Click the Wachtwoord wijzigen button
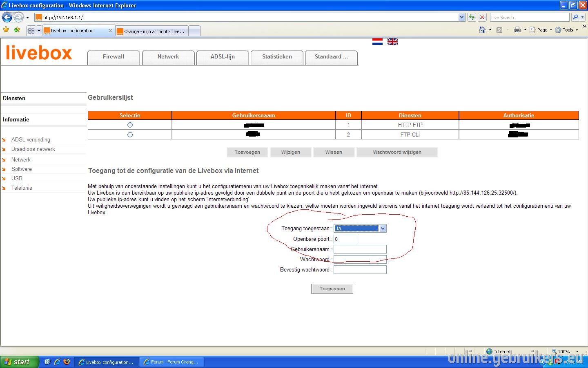Viewport: 588px width, 368px height. coord(397,152)
